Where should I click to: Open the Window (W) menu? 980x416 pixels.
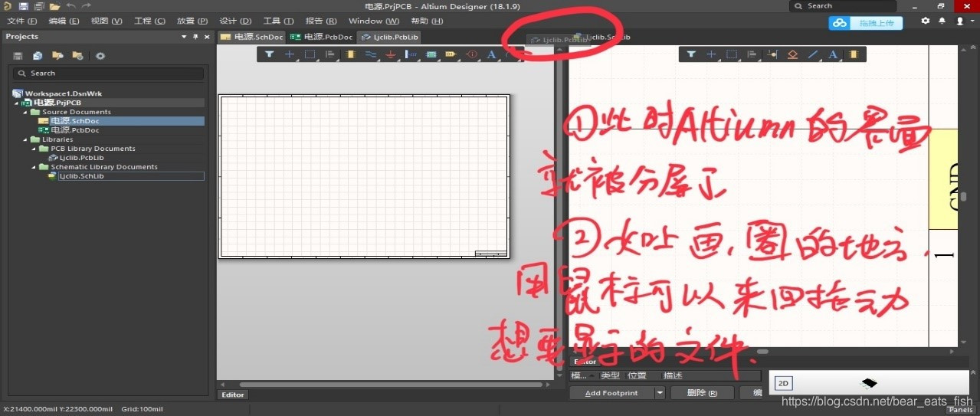click(x=373, y=21)
